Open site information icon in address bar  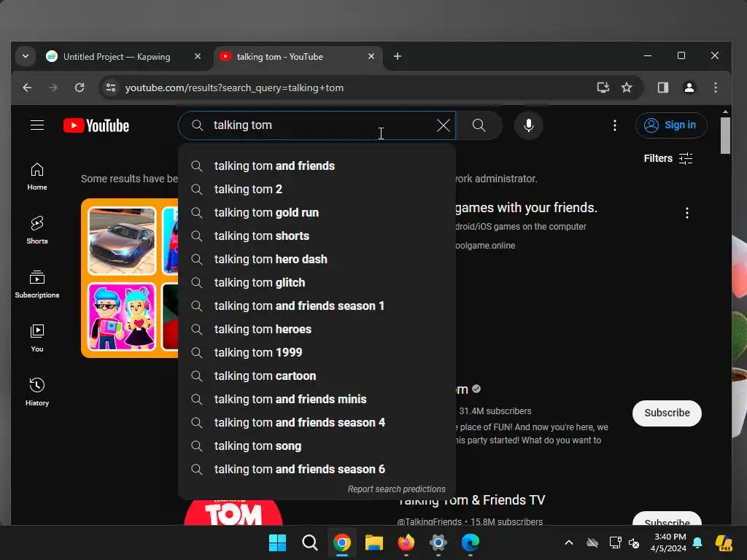[111, 87]
